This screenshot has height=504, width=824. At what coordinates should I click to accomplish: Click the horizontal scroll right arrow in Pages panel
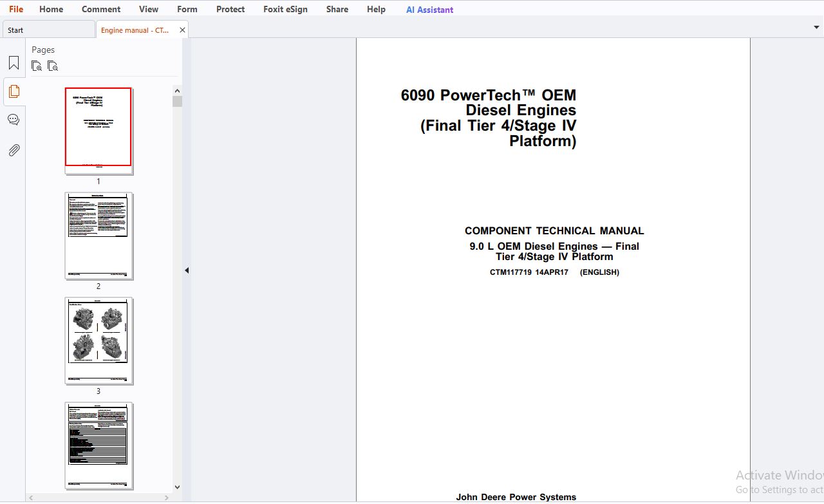(x=167, y=497)
